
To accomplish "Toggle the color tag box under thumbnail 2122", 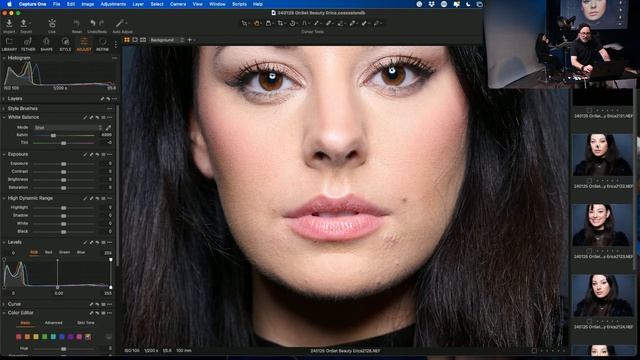I will coord(589,180).
